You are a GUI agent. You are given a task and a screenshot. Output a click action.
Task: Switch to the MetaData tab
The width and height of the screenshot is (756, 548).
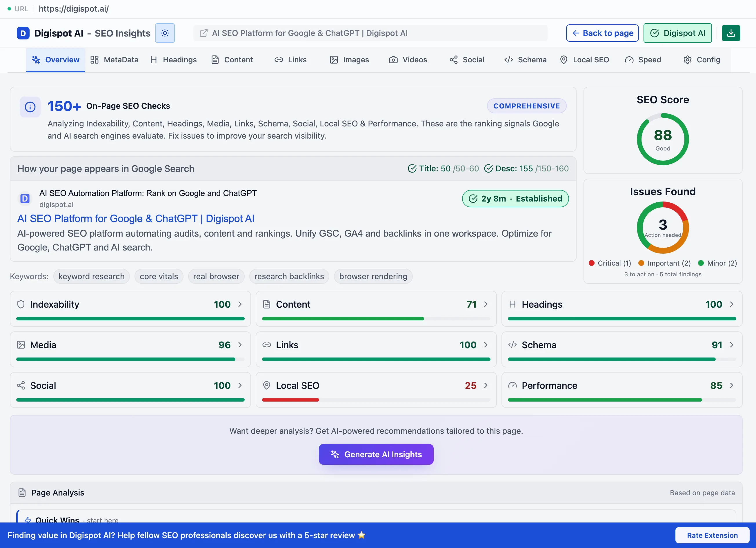pyautogui.click(x=114, y=60)
